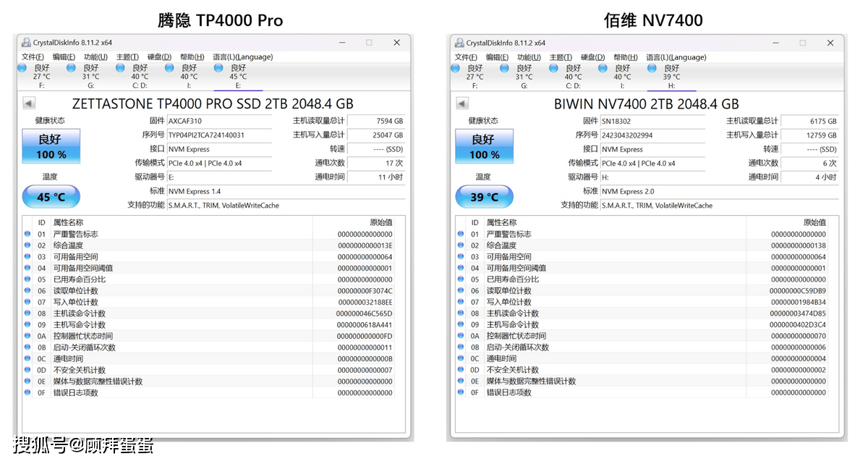Click serial number field TYP04PI2TCA724140031

tap(219, 135)
